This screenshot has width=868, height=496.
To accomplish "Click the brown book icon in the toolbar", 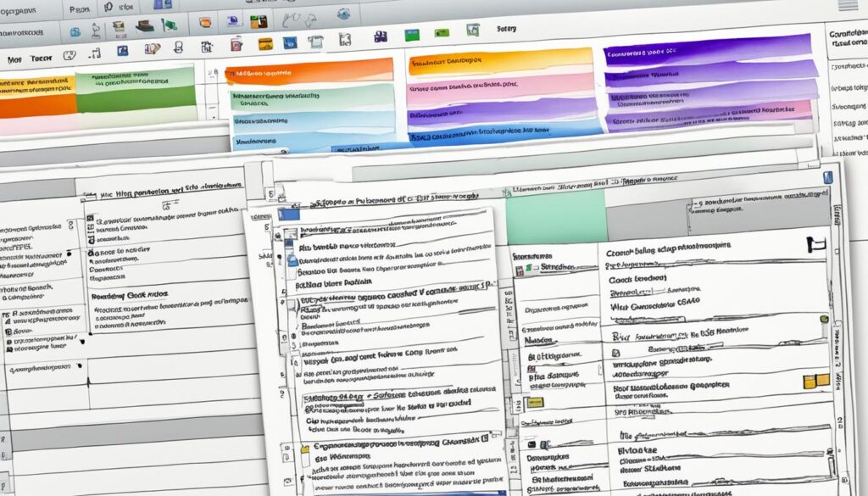I will click(144, 25).
